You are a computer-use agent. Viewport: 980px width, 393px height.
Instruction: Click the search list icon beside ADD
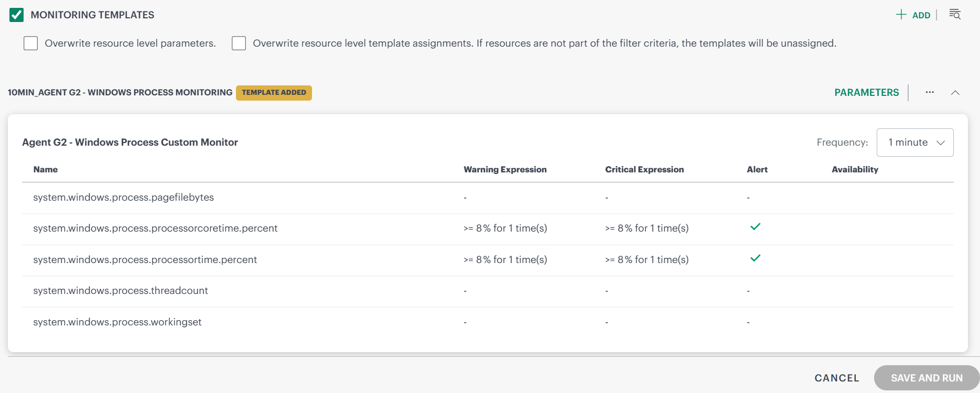pyautogui.click(x=955, y=15)
